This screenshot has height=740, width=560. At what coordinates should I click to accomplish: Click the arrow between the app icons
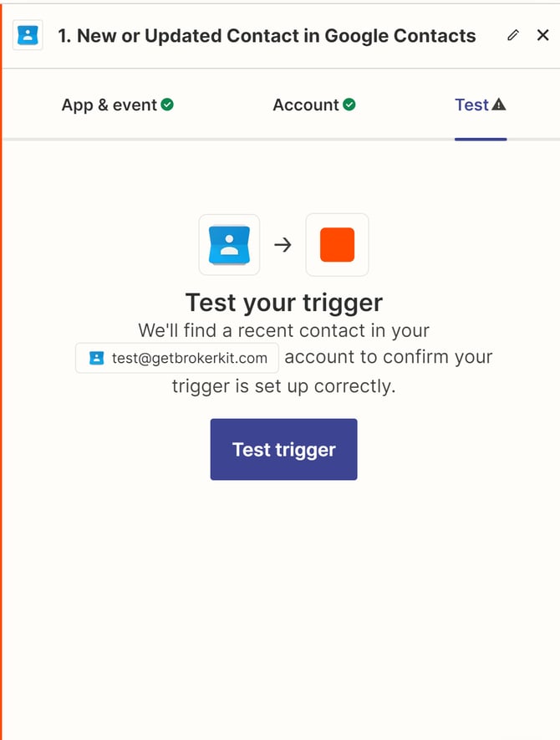283,245
